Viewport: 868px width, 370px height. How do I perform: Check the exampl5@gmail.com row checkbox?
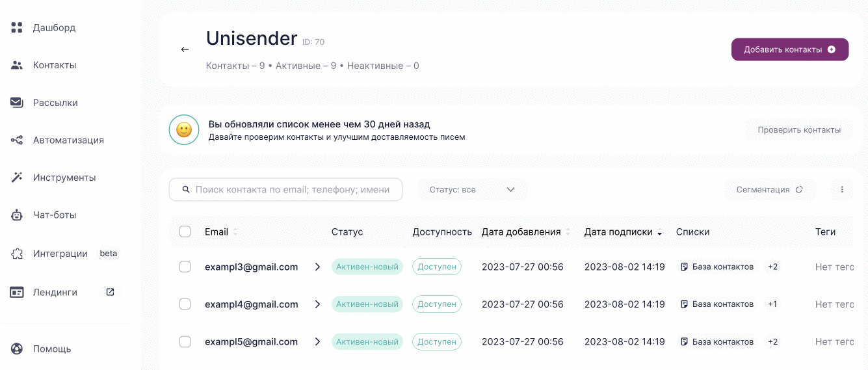[185, 341]
